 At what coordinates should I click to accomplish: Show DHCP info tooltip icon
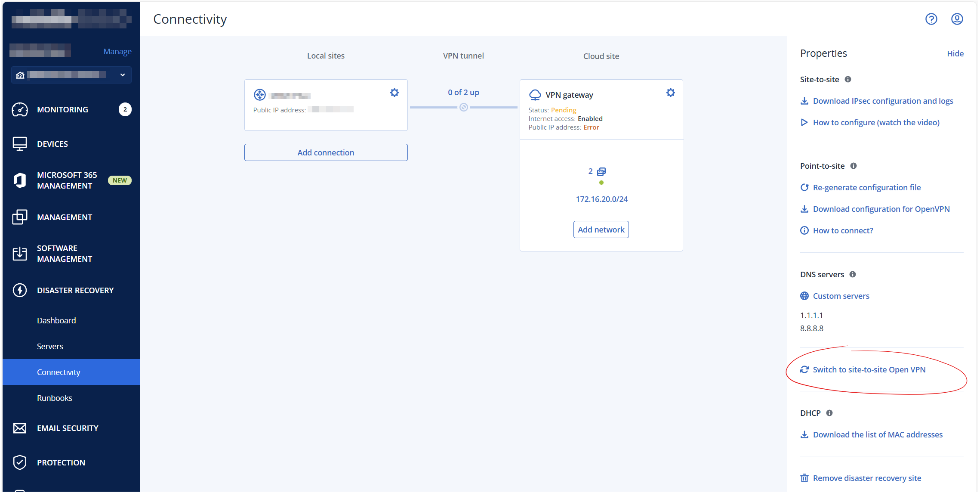coord(829,413)
